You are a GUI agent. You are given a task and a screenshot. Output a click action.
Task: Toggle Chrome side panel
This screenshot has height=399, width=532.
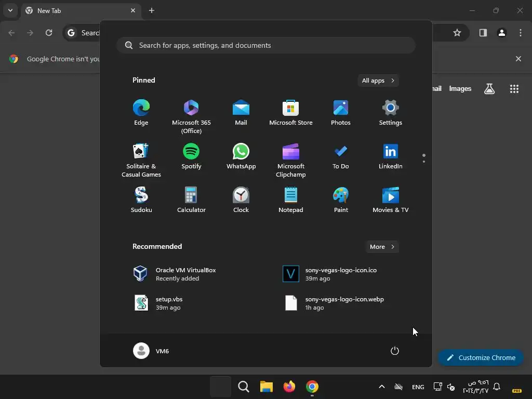pos(483,33)
